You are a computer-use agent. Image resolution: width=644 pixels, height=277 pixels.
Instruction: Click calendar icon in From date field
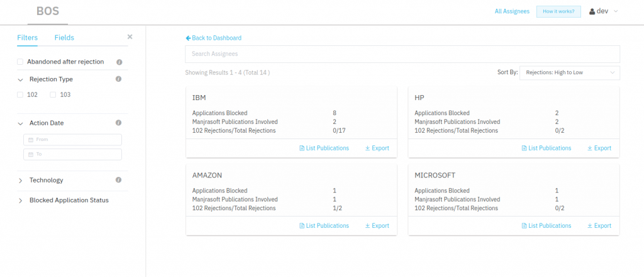pyautogui.click(x=31, y=140)
